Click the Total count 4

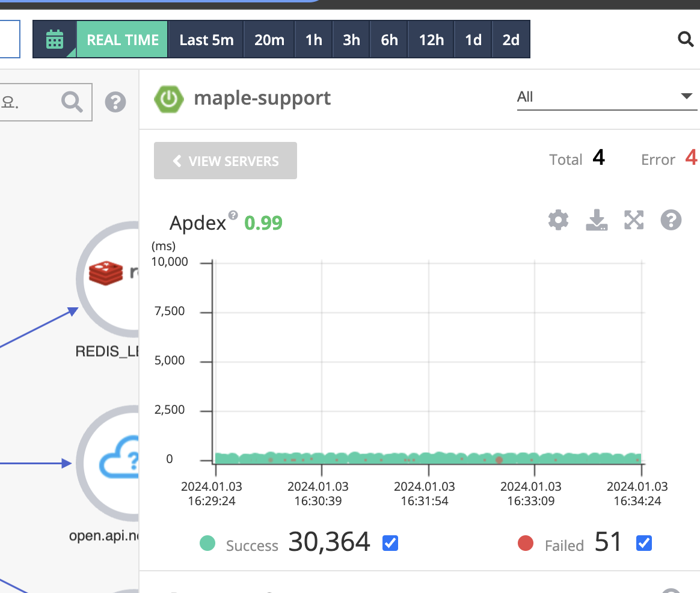point(598,158)
